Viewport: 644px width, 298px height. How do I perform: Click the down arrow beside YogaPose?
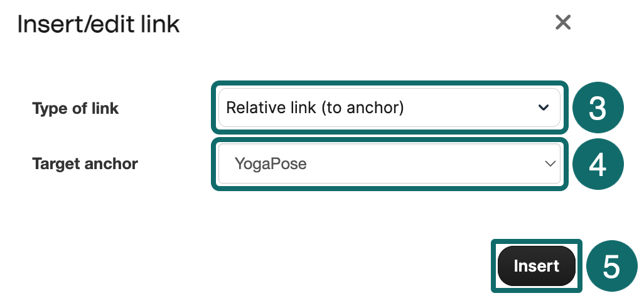[x=550, y=164]
